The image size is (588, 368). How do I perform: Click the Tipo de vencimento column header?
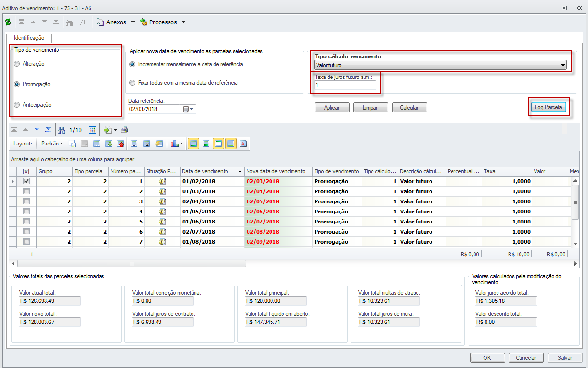point(338,171)
